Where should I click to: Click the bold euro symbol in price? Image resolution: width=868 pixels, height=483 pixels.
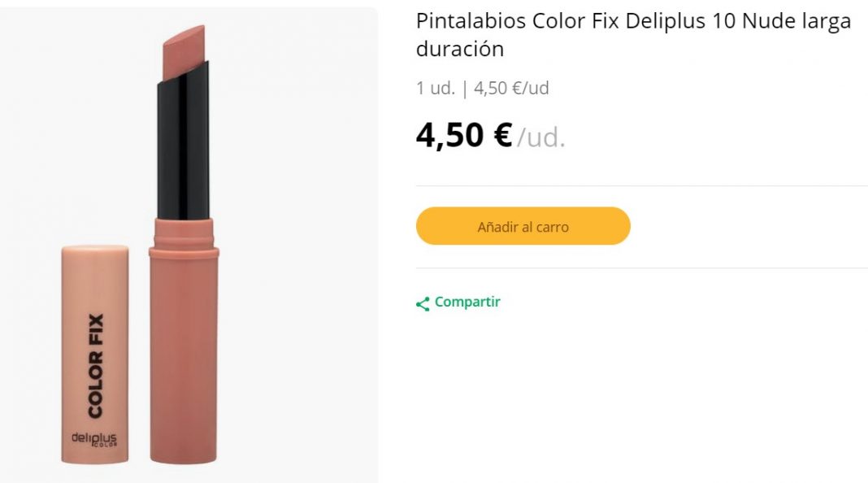tap(502, 135)
